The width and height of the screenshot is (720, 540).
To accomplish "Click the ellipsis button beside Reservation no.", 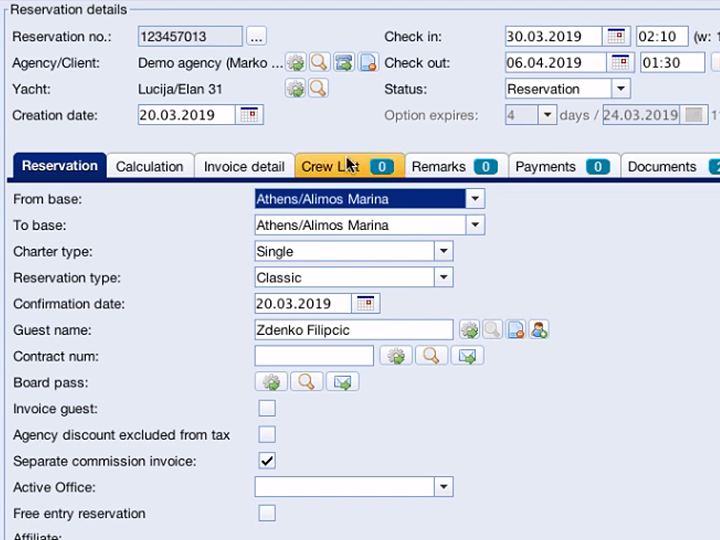I will 257,37.
